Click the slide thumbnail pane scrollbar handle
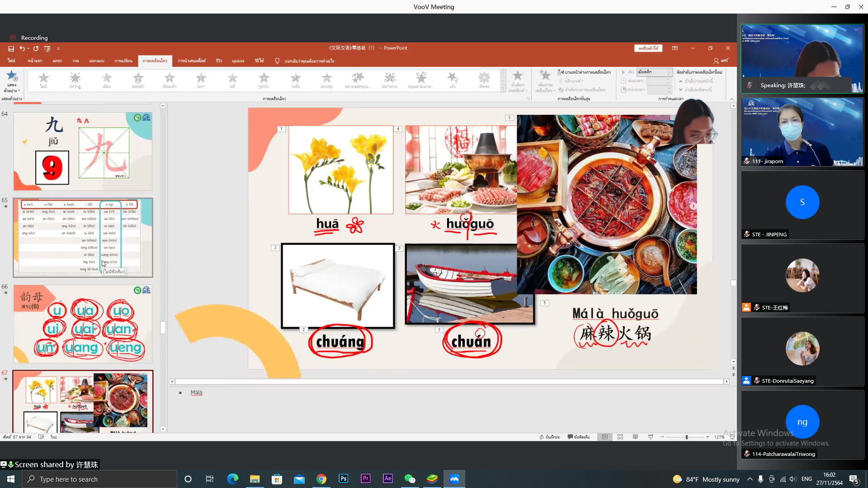Screen dimensions: 868x488 [x=163, y=327]
